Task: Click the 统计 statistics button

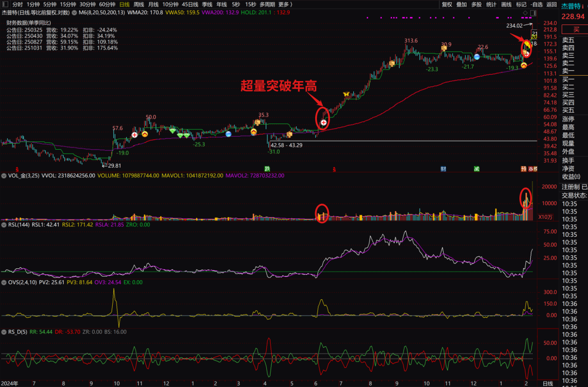Action: pyautogui.click(x=491, y=4)
